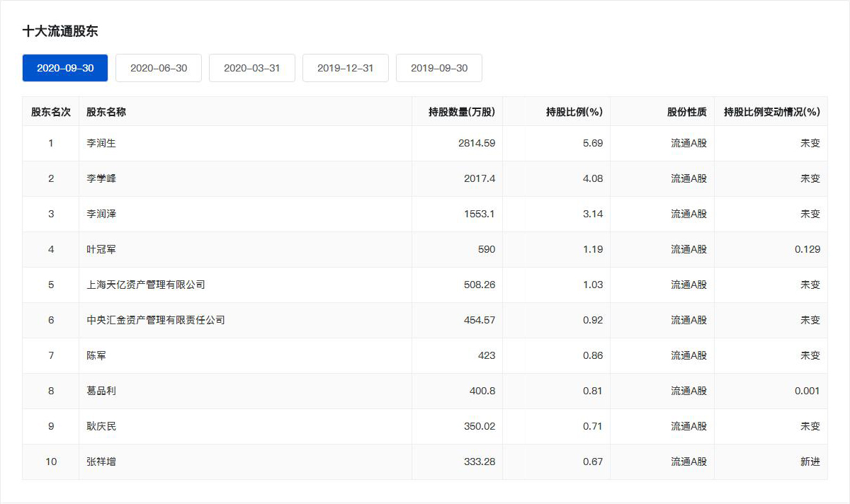Click the 持股数量(万股) column header
850x504 pixels.
(x=462, y=112)
